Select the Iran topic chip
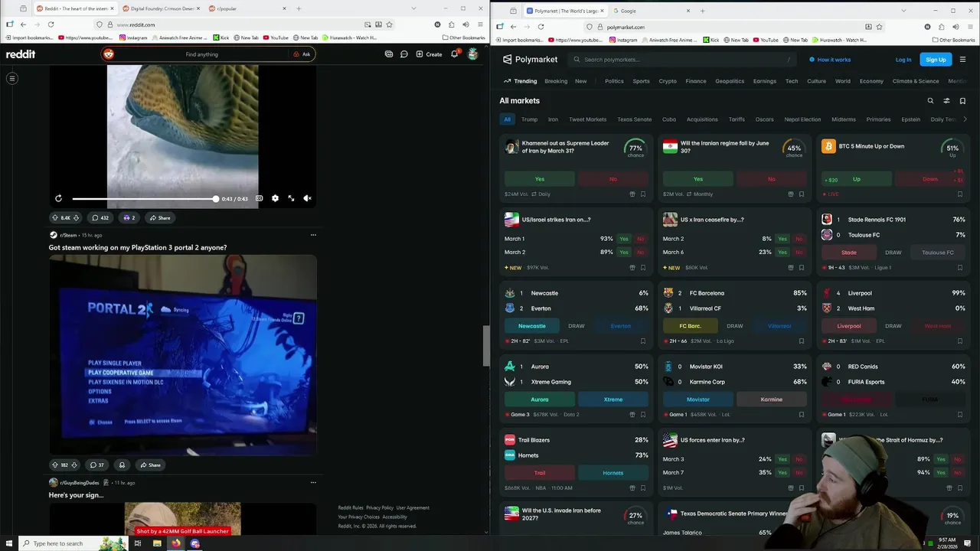 [x=553, y=119]
